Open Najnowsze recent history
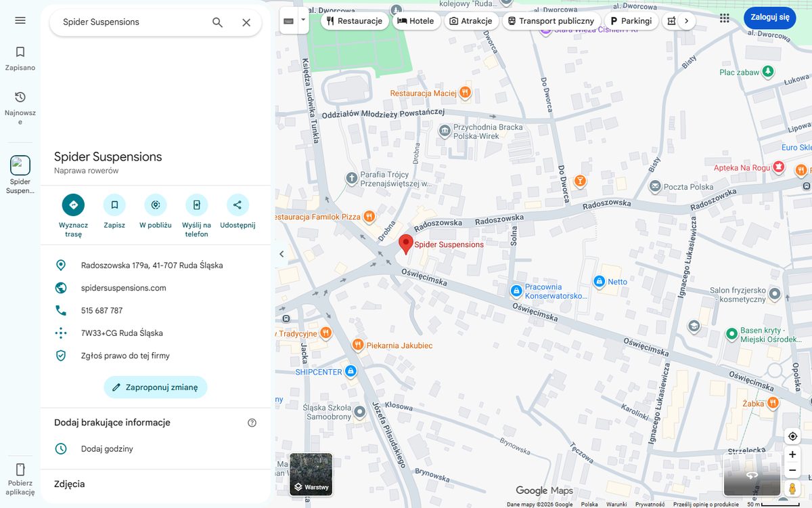 tap(20, 108)
